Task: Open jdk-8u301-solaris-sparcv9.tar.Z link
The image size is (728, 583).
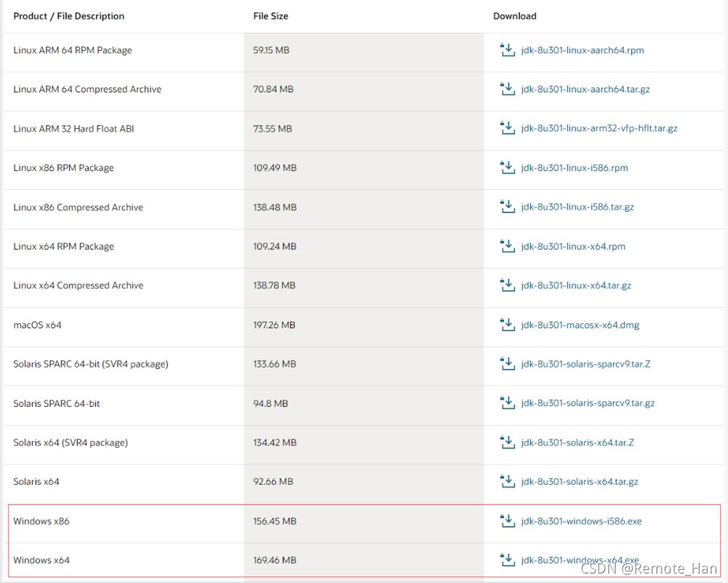Action: [585, 364]
